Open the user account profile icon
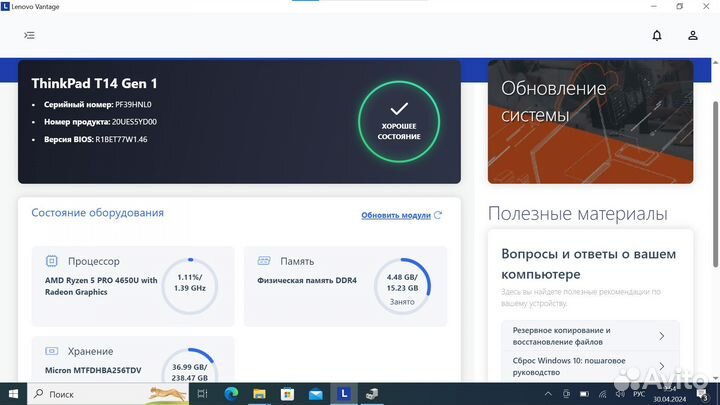Viewport: 720px width, 405px height. [692, 35]
